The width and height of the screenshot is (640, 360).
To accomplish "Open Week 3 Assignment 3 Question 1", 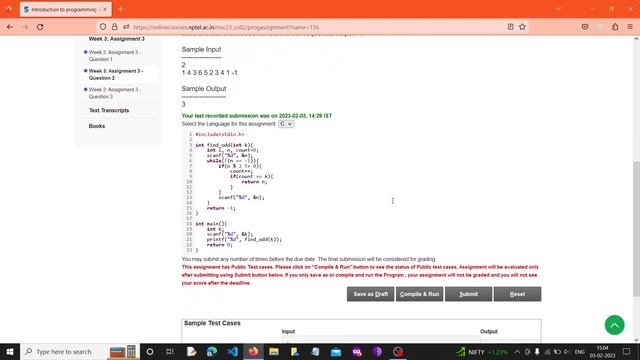I will pos(115,56).
